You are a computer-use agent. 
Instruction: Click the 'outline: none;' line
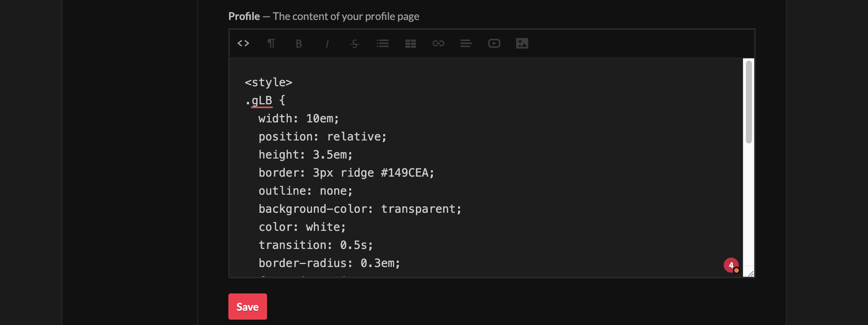tap(306, 191)
